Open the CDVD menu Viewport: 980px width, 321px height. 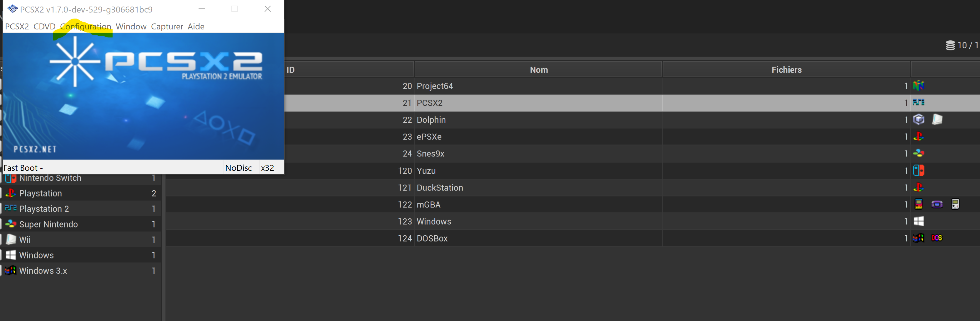pyautogui.click(x=44, y=27)
